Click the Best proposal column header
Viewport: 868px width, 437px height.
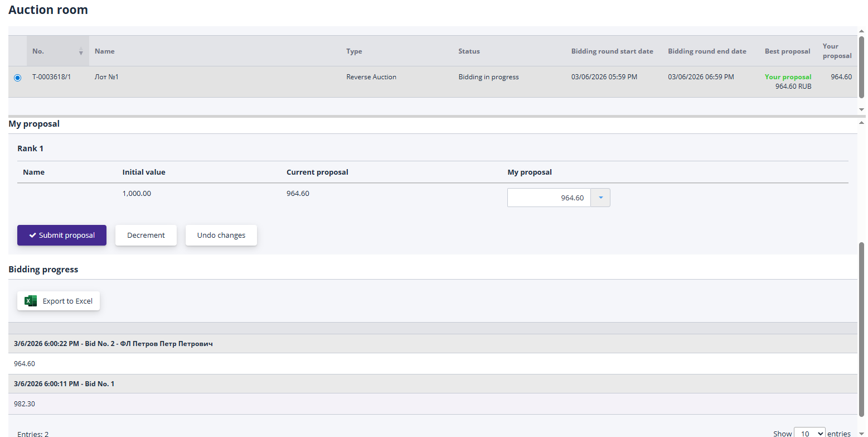pos(787,51)
